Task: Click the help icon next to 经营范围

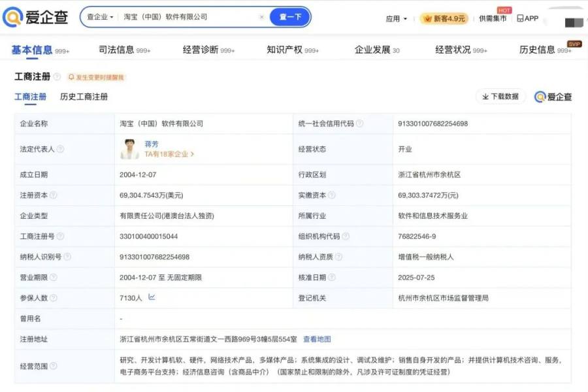Action: [54, 366]
